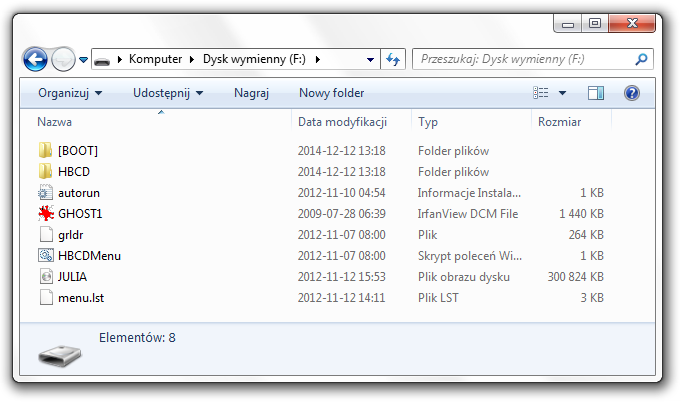Click Nagraj in the toolbar

point(251,93)
